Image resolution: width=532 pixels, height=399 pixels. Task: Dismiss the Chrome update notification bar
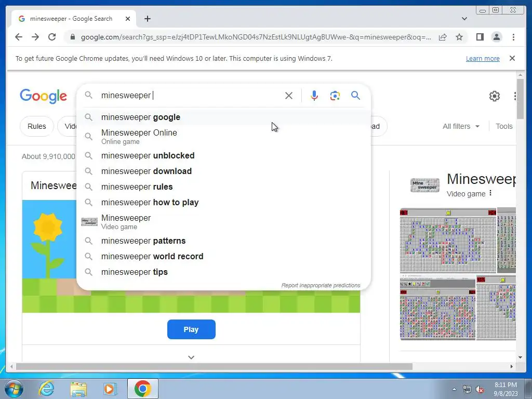[512, 58]
